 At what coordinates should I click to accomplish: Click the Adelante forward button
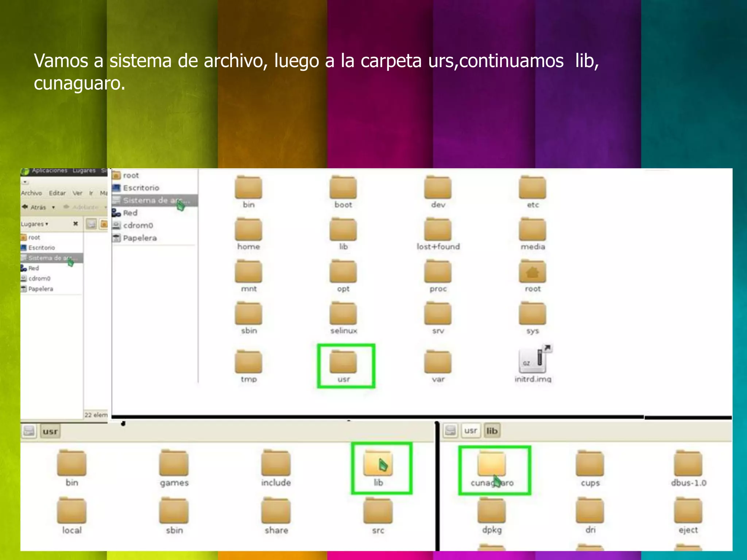coord(81,207)
